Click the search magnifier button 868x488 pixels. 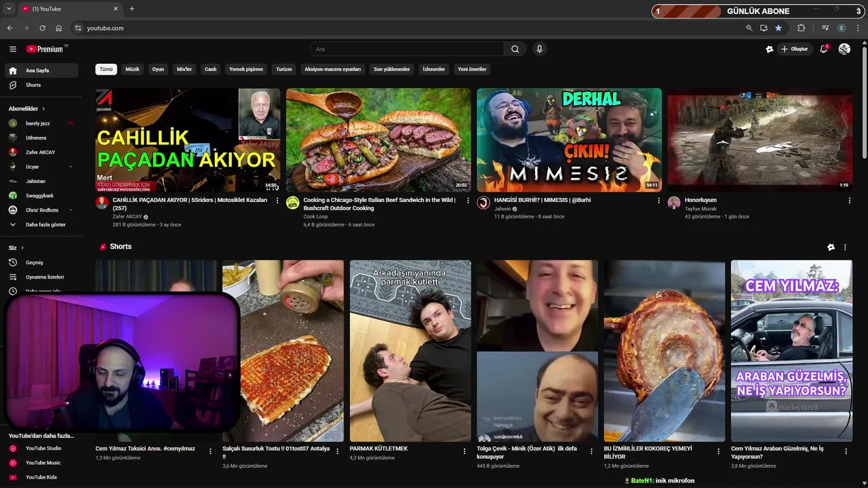tap(515, 49)
